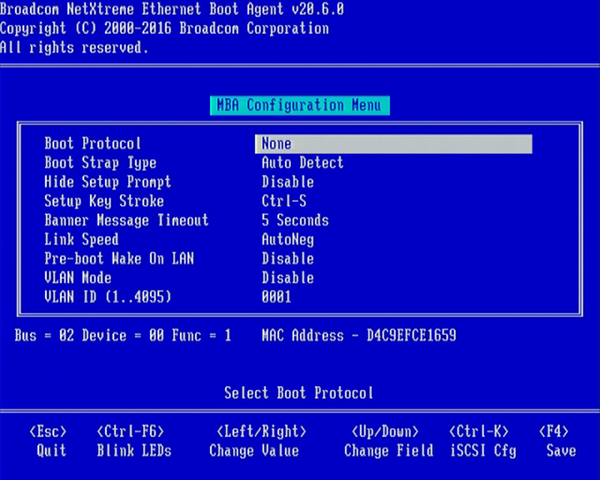The height and width of the screenshot is (480, 600).
Task: Click the VLAN Mode label
Action: click(x=78, y=278)
